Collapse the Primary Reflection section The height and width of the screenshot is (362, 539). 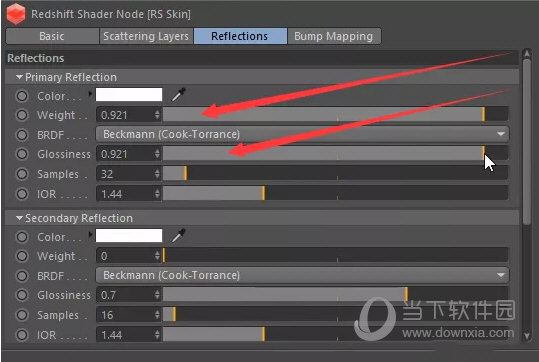[x=20, y=77]
